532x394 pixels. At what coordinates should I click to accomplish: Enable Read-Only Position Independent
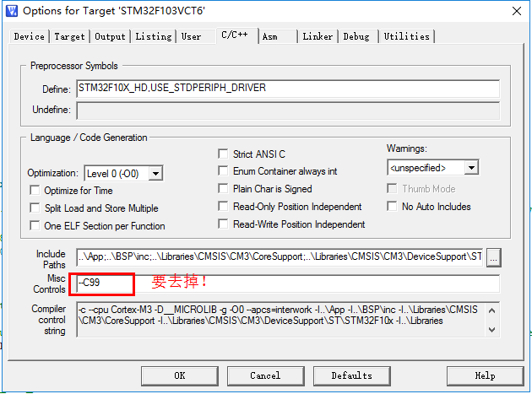[223, 206]
